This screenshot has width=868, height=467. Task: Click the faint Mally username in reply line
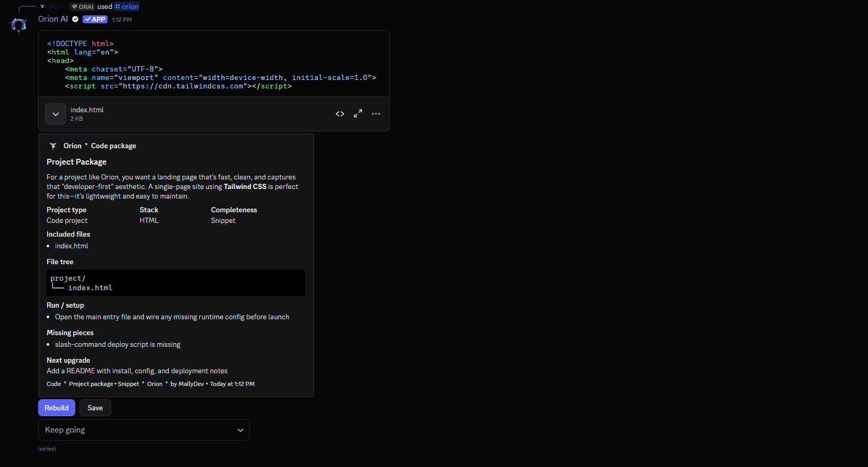coord(57,6)
